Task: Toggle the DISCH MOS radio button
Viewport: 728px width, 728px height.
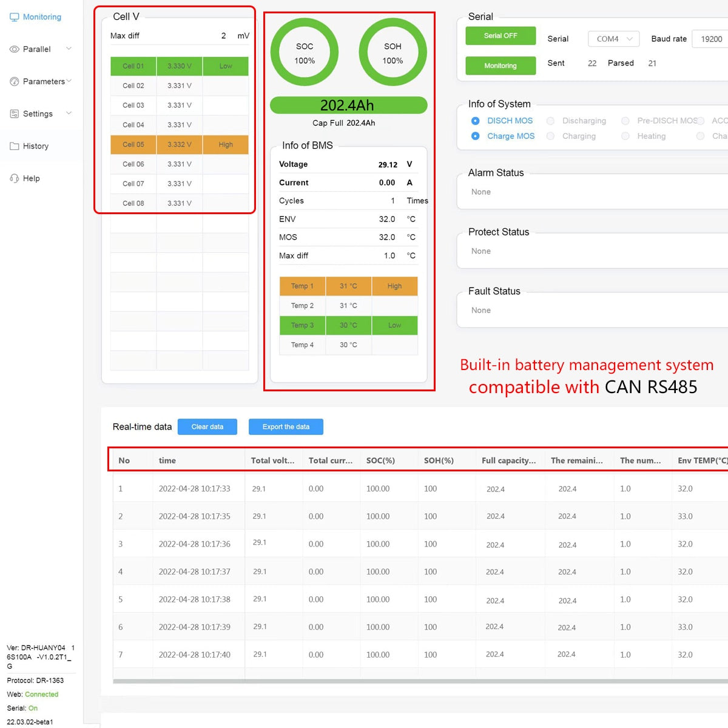Action: [x=476, y=121]
